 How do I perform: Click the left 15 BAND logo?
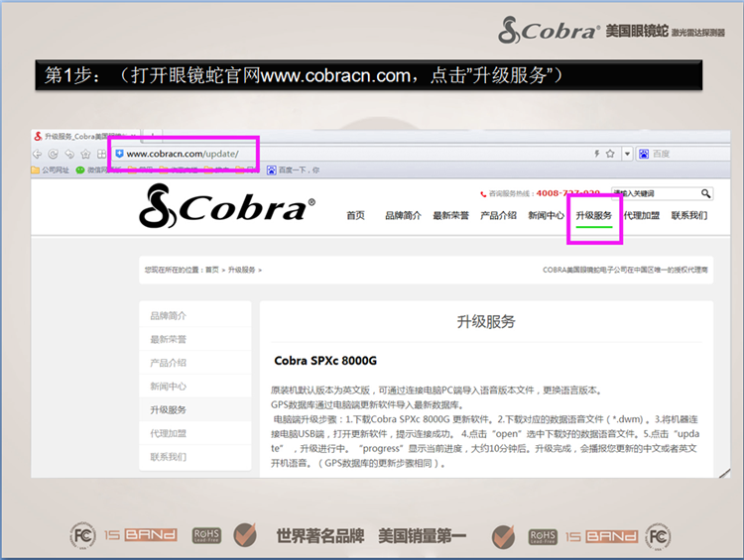pos(141,535)
